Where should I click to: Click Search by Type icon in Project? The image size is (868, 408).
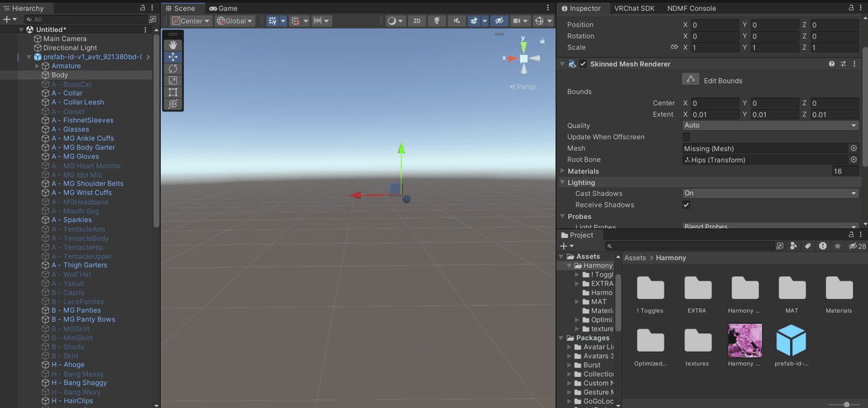click(793, 246)
